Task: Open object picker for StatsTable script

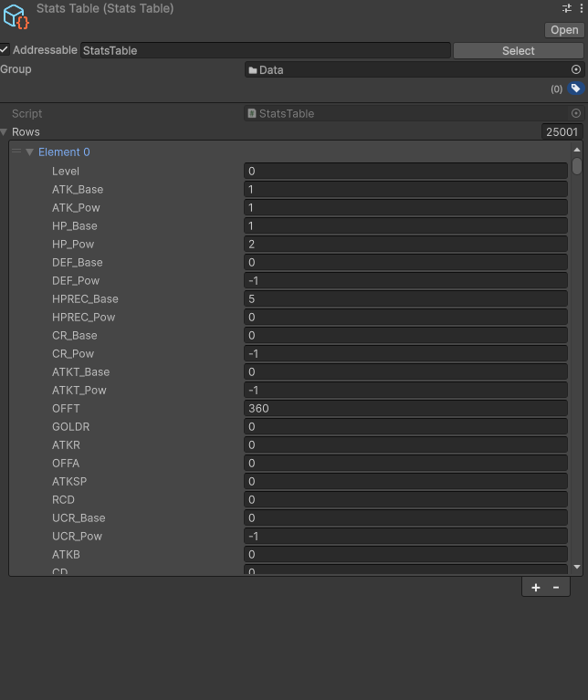Action: [576, 113]
